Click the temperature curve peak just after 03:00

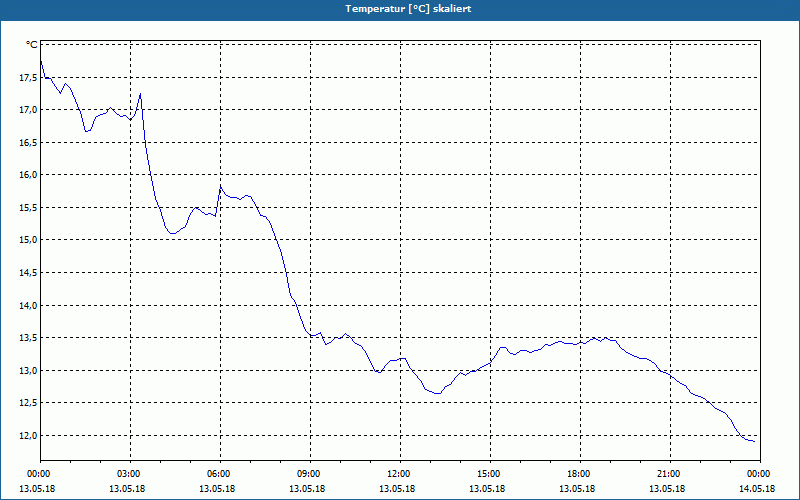[x=140, y=94]
